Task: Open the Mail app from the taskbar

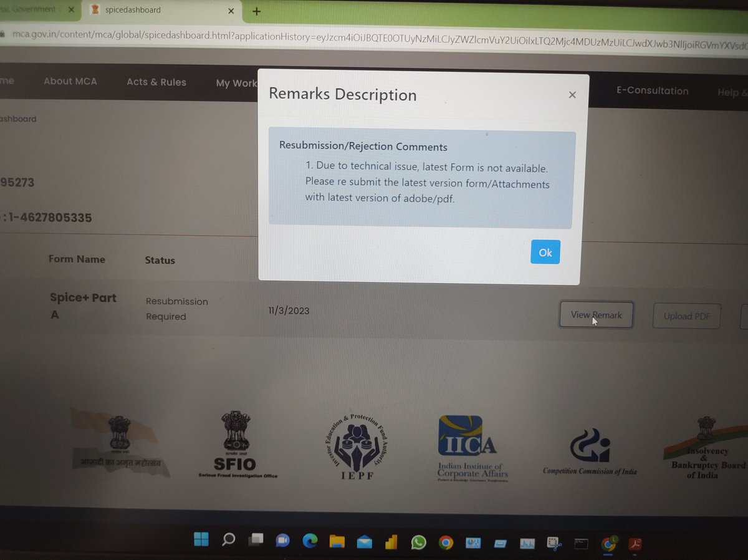Action: pos(364,542)
